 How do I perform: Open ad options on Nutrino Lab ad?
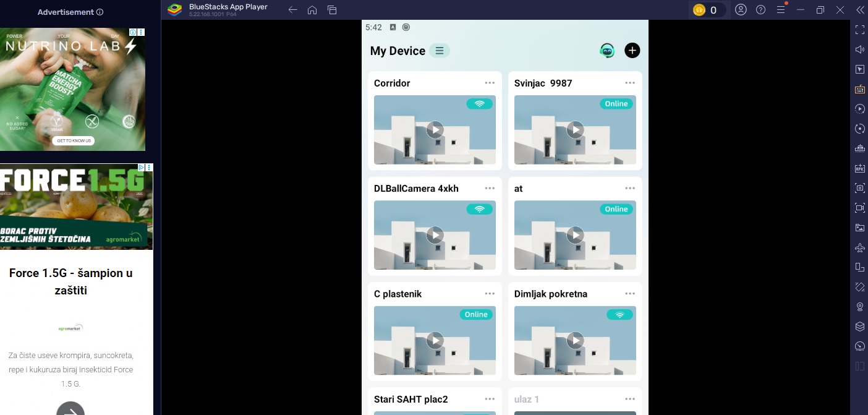pyautogui.click(x=141, y=32)
